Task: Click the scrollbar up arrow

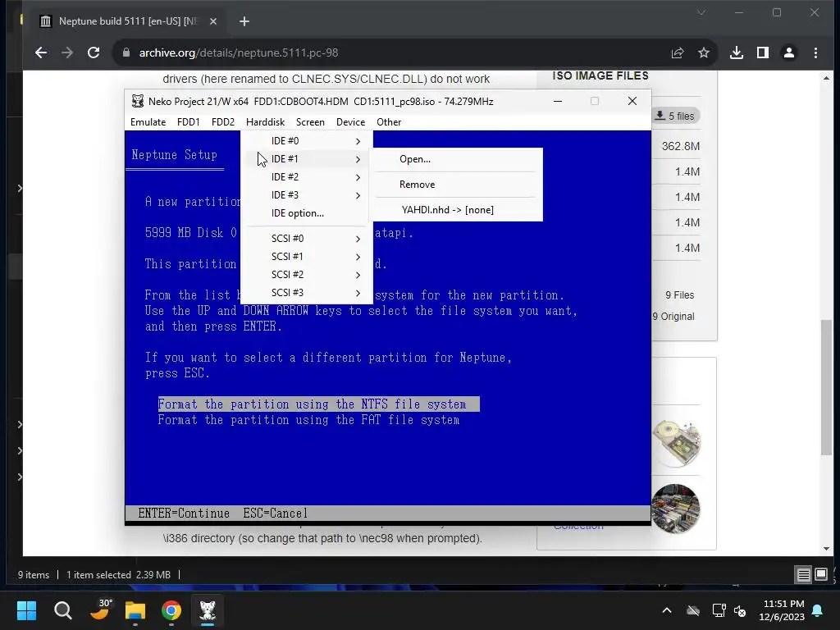Action: coord(826,78)
